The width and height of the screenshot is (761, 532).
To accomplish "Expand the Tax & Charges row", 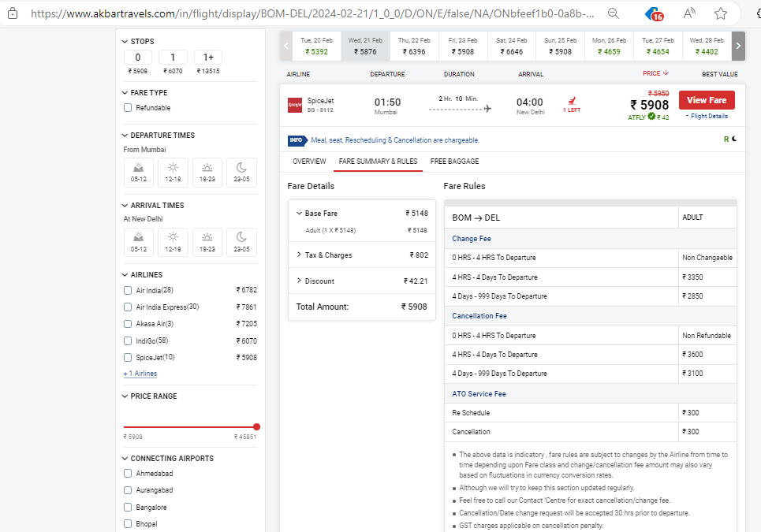I will [300, 255].
